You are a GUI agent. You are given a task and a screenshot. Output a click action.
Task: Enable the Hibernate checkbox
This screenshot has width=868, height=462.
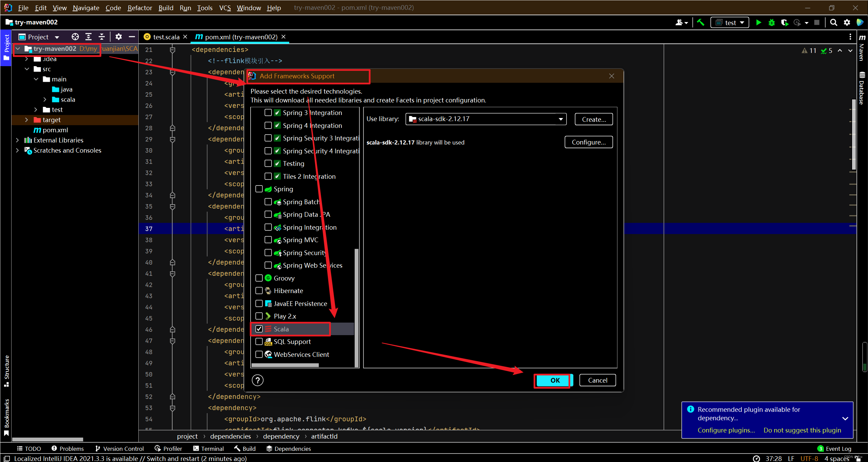[259, 291]
